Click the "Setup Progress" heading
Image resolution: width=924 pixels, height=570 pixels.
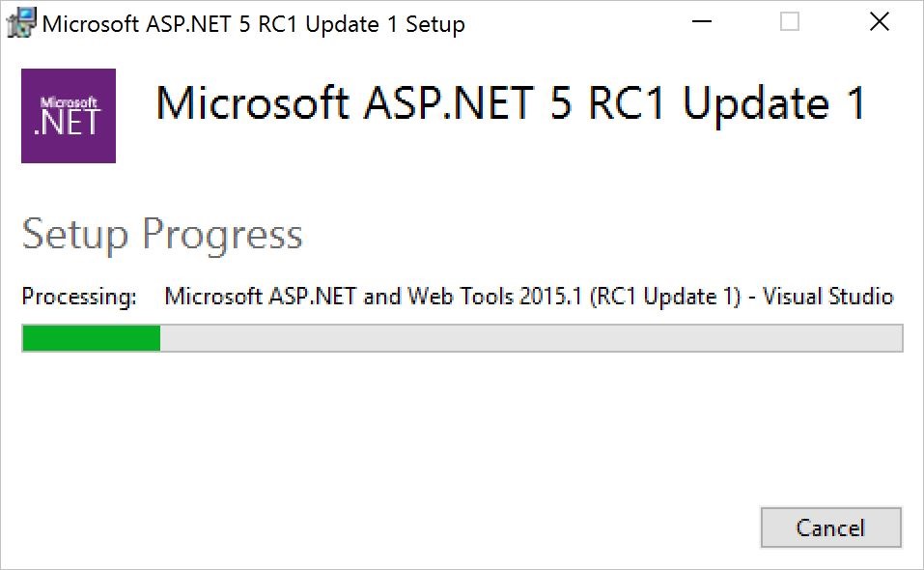[x=162, y=235]
